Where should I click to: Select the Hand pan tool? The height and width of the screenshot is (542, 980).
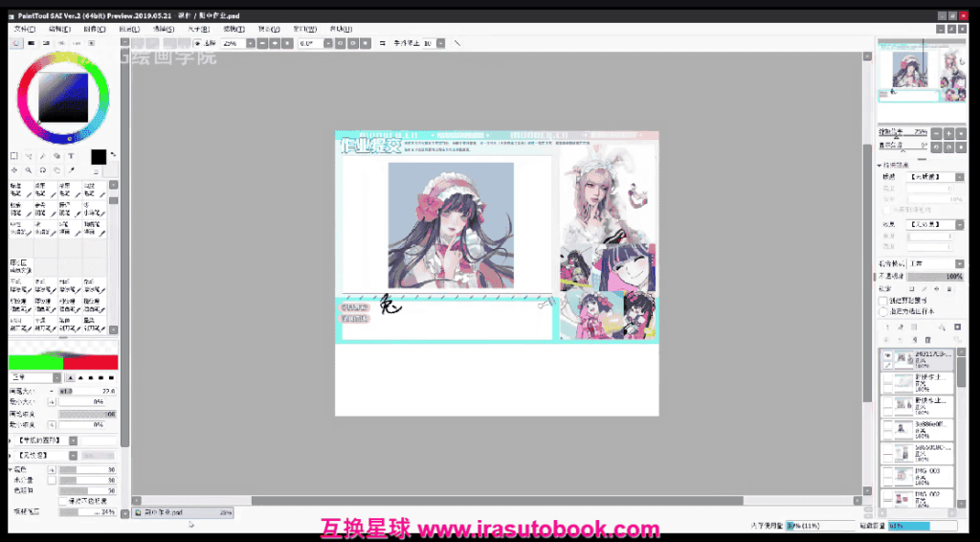(x=56, y=170)
